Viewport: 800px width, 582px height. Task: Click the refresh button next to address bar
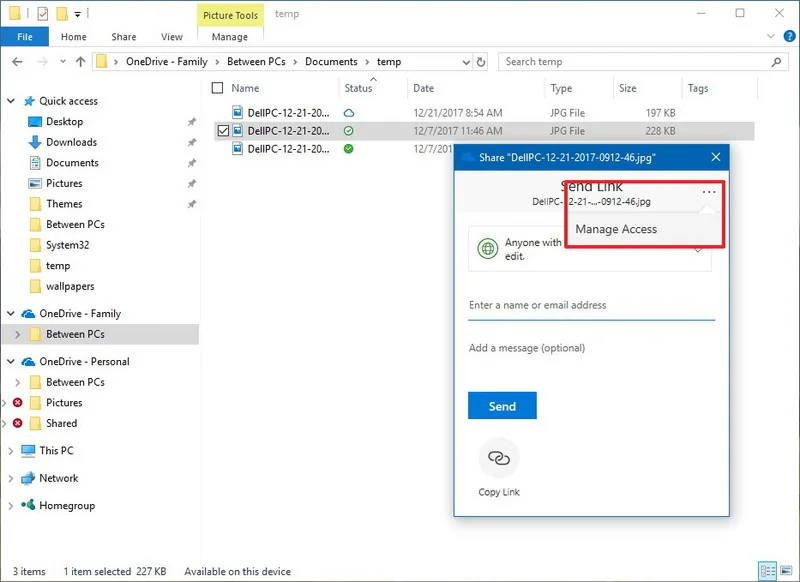[x=481, y=62]
